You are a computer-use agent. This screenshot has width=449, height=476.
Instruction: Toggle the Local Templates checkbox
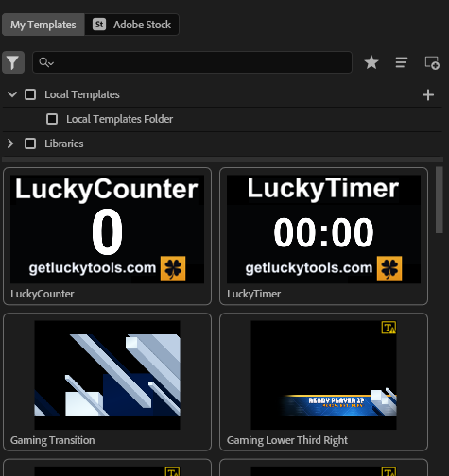[x=30, y=94]
